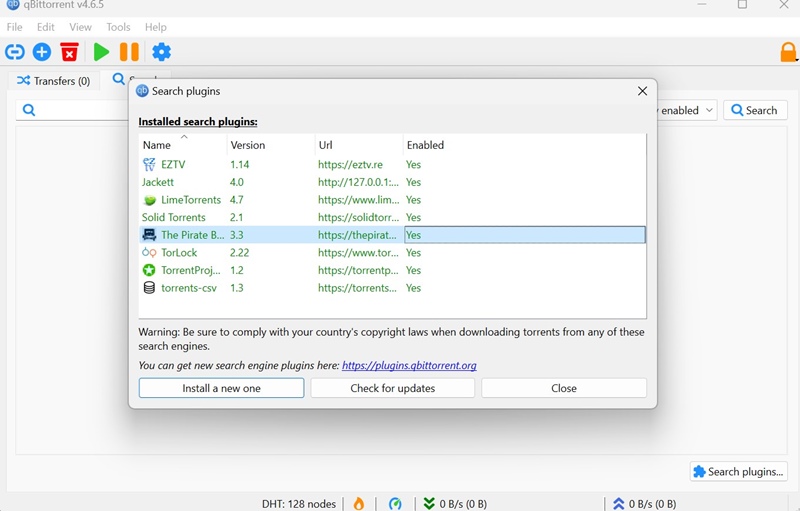Image resolution: width=800 pixels, height=511 pixels.
Task: Switch to the Transfers (0) tab
Action: (x=54, y=81)
